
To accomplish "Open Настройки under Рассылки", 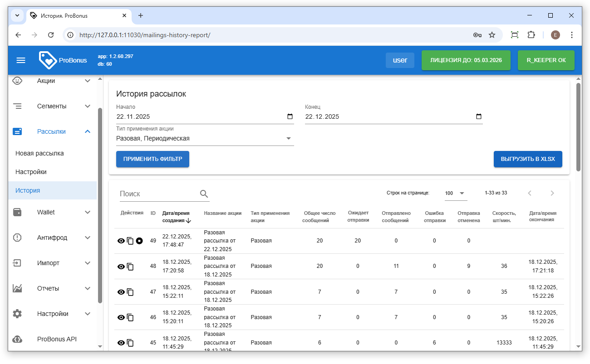I will coord(31,172).
